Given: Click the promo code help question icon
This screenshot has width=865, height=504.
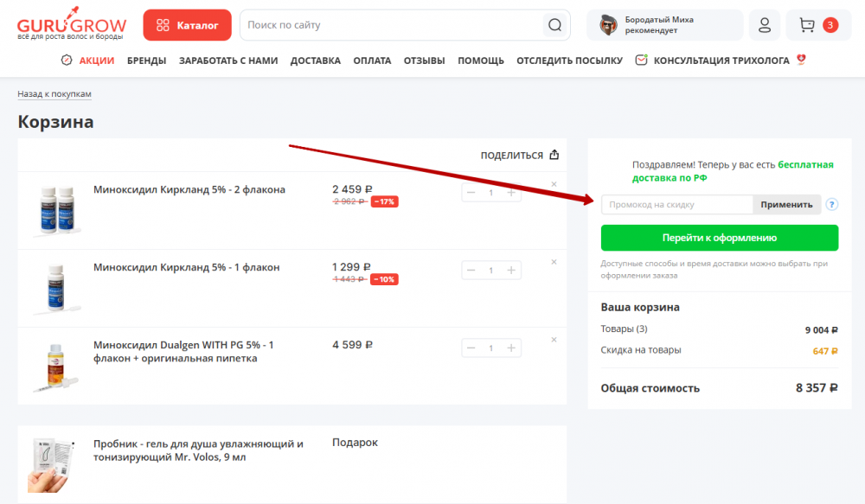Looking at the screenshot, I should 832,205.
